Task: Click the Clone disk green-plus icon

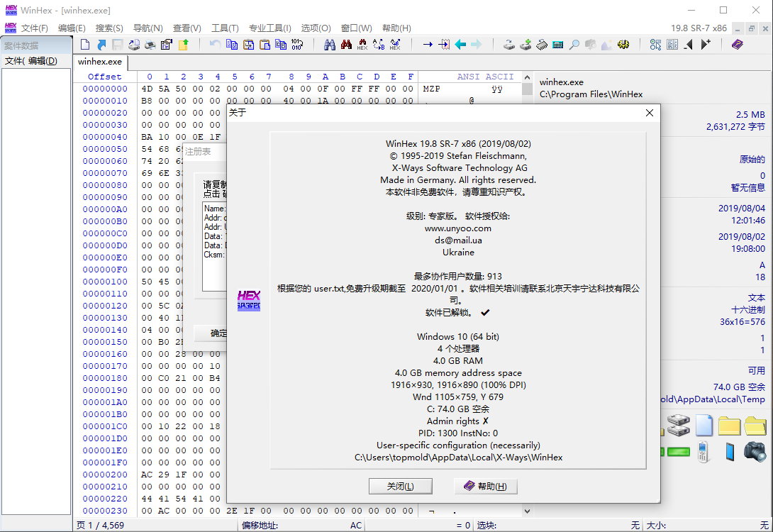Action: (525, 45)
